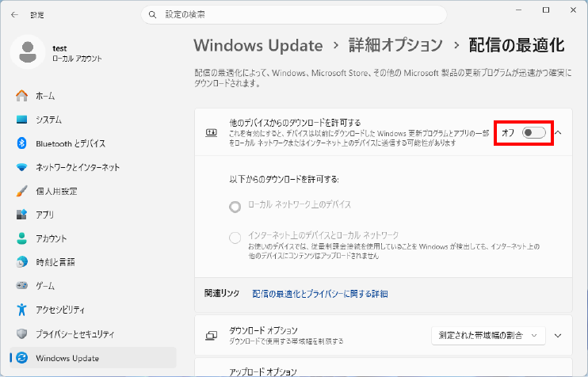
Task: Click the 個人用設定 paintbrush icon
Action: [21, 191]
